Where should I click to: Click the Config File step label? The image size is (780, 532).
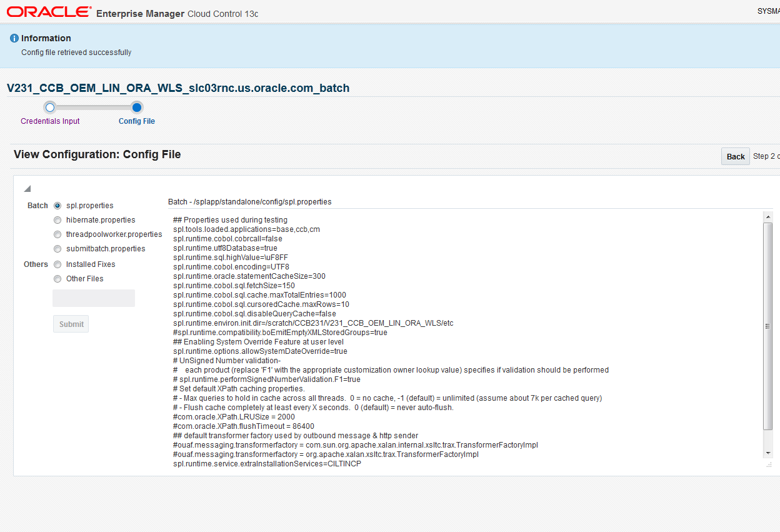pyautogui.click(x=137, y=121)
